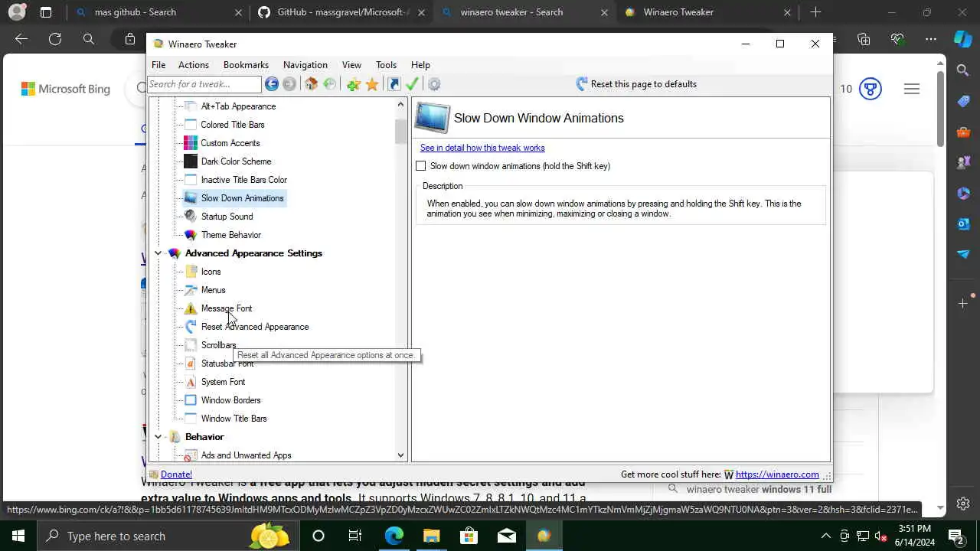The height and width of the screenshot is (551, 980).
Task: Open the Bookmarks menu
Action: (x=246, y=65)
